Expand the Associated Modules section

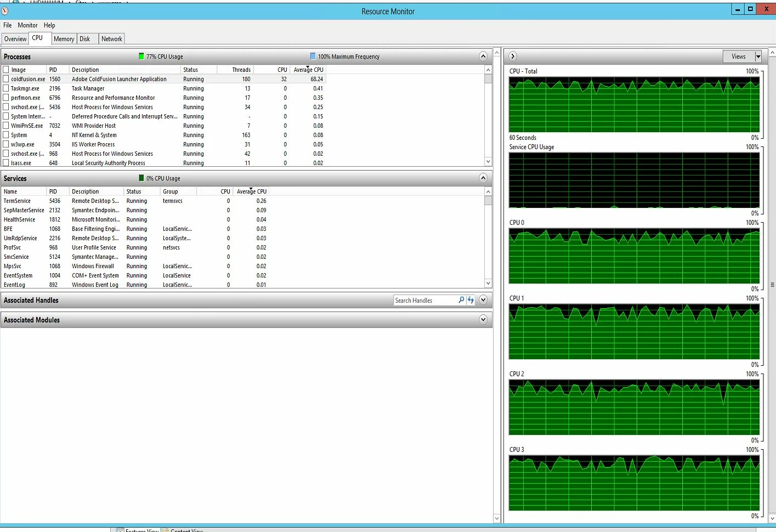tap(483, 319)
